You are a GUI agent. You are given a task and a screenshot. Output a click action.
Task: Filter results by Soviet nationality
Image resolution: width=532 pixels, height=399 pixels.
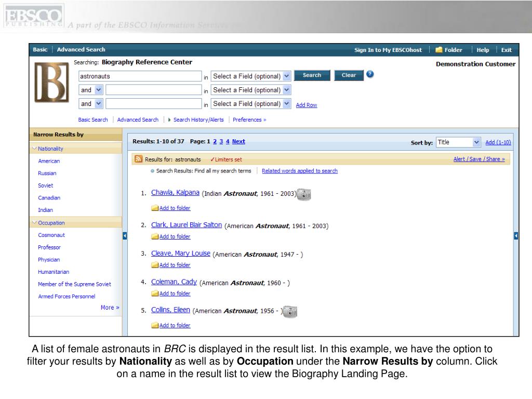[x=46, y=185]
